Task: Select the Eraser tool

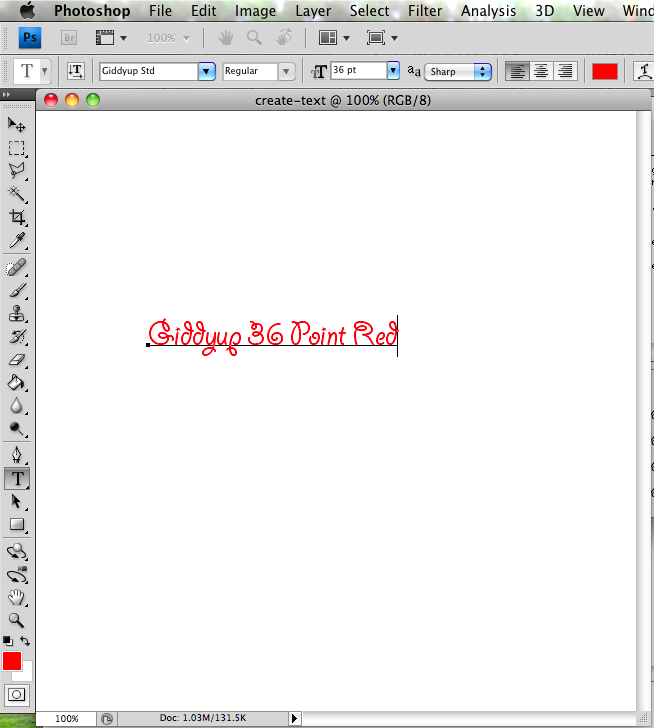Action: (x=17, y=360)
